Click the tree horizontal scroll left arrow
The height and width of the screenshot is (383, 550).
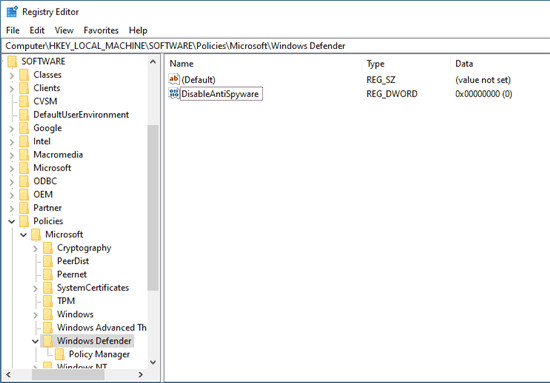click(8, 375)
